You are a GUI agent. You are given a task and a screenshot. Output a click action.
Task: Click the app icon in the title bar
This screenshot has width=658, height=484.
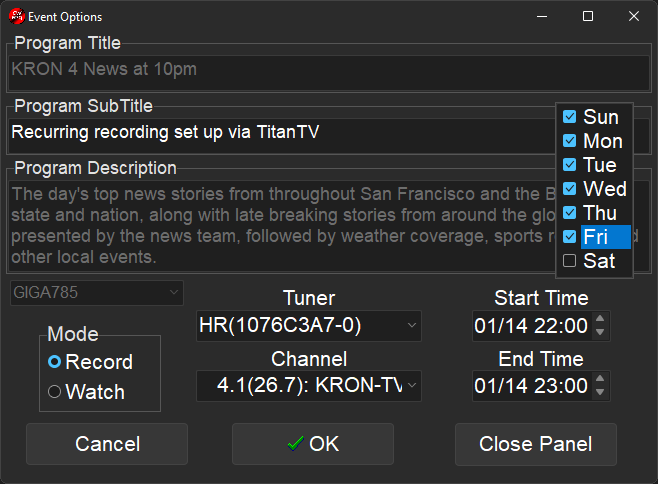(17, 16)
